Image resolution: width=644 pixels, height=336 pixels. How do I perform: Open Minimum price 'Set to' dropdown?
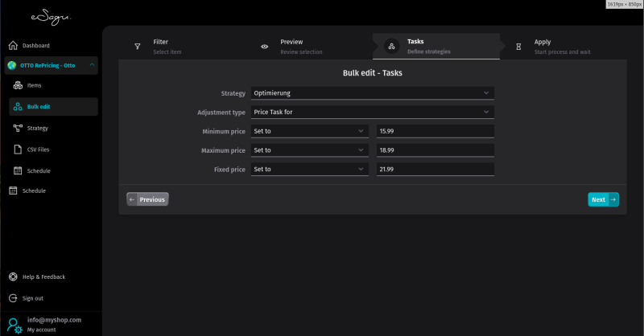click(309, 131)
